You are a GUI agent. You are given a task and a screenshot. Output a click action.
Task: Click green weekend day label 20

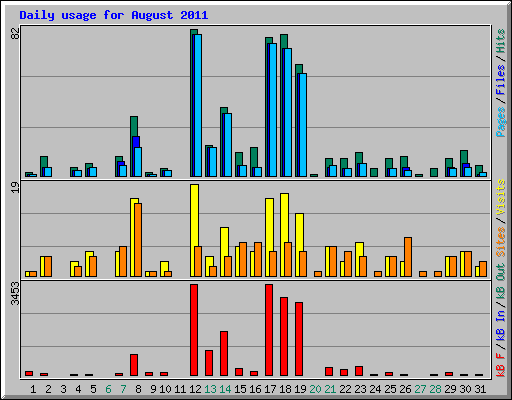pyautogui.click(x=315, y=389)
